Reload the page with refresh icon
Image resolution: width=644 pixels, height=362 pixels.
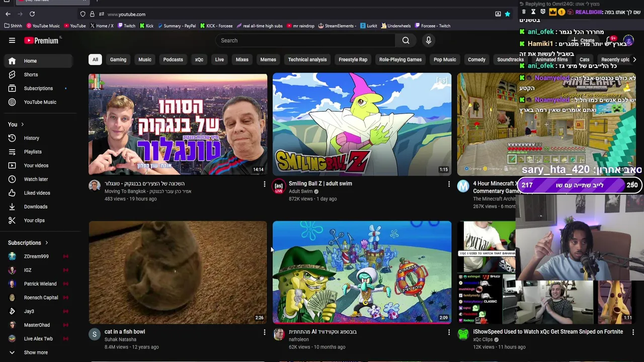coord(32,14)
